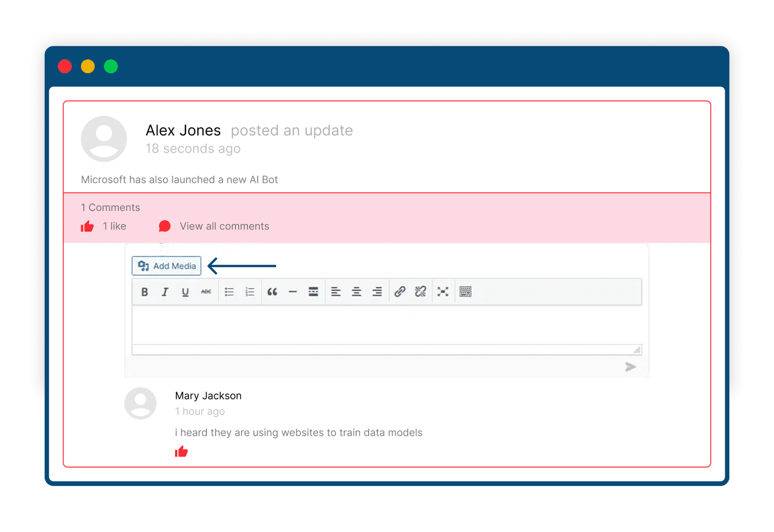Viewport: 774px width, 532px height.
Task: Toggle underline formatting button
Action: [185, 292]
